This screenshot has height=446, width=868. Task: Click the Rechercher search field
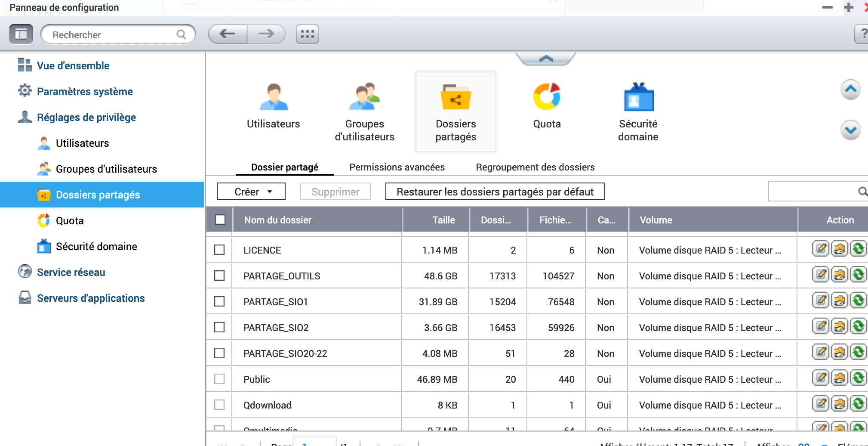pos(113,35)
